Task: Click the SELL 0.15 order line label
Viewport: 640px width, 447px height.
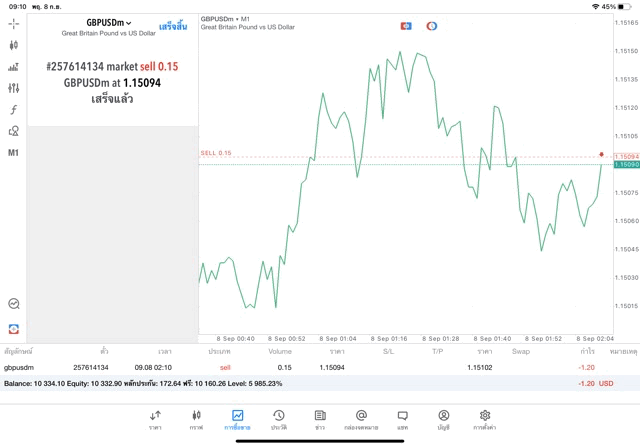Action: [216, 153]
